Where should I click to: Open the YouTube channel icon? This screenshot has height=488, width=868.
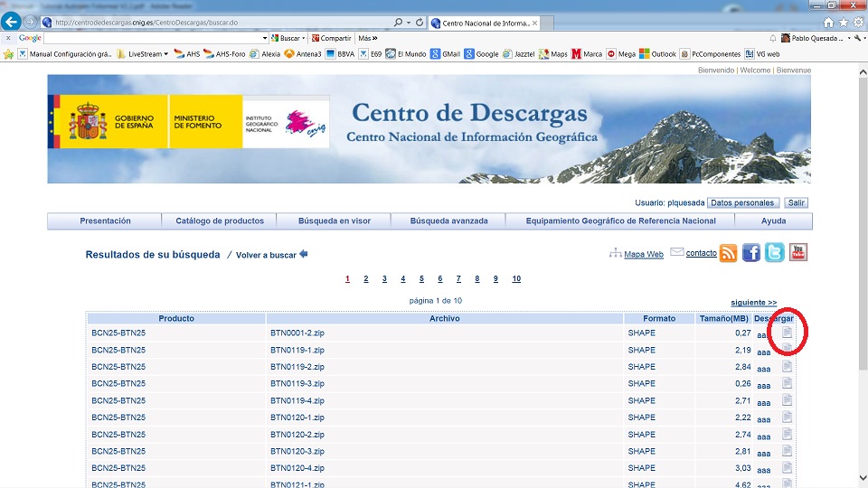(797, 253)
